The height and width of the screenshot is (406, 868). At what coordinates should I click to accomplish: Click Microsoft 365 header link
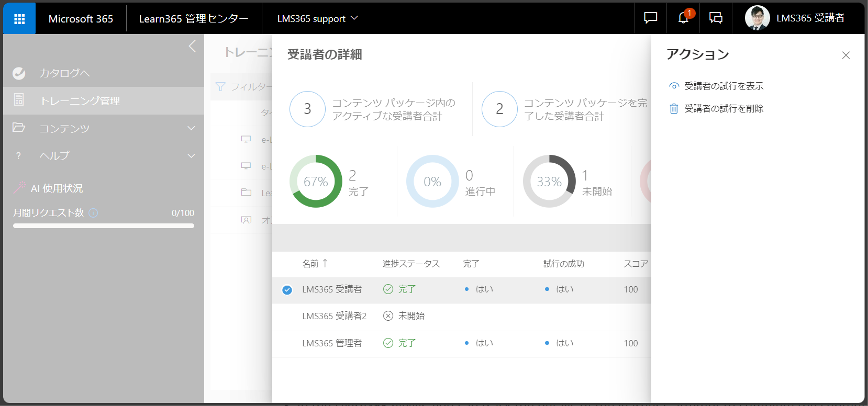[81, 18]
